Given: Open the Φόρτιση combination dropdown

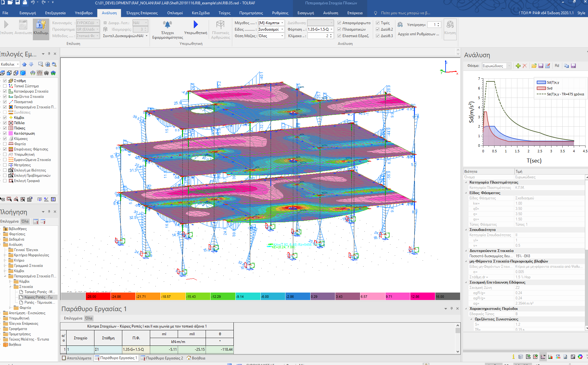Looking at the screenshot, I should tap(331, 29).
